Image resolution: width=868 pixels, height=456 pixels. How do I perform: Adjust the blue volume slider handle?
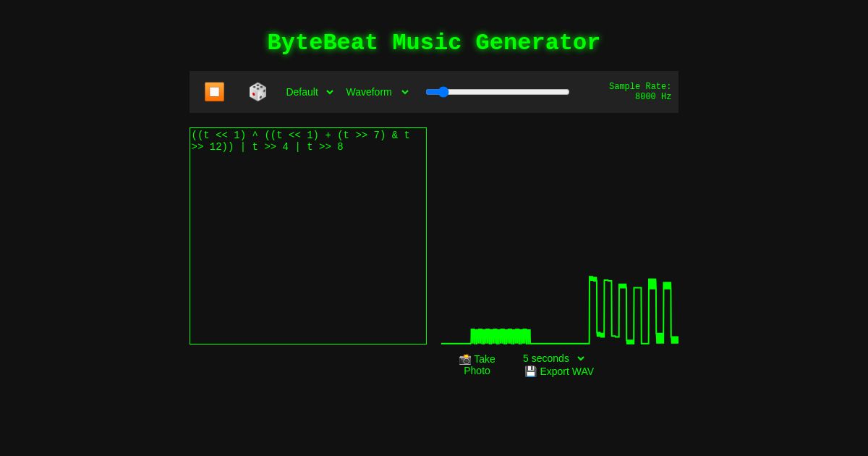point(443,92)
